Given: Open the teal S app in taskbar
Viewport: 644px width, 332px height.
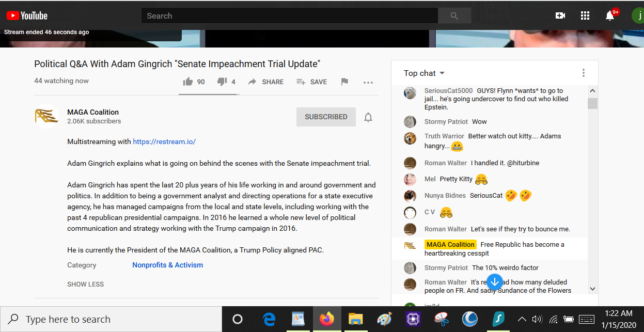Looking at the screenshot, I should click(498, 319).
